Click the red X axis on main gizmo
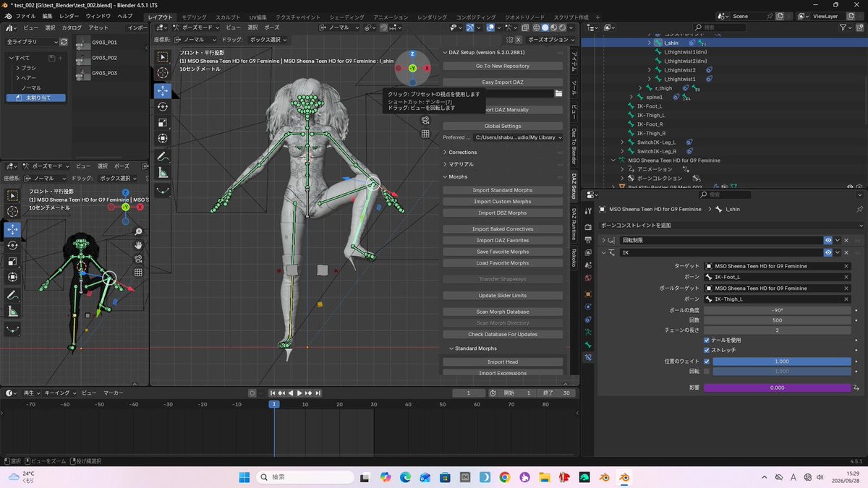Viewport: 868px width, 488px height. click(427, 68)
